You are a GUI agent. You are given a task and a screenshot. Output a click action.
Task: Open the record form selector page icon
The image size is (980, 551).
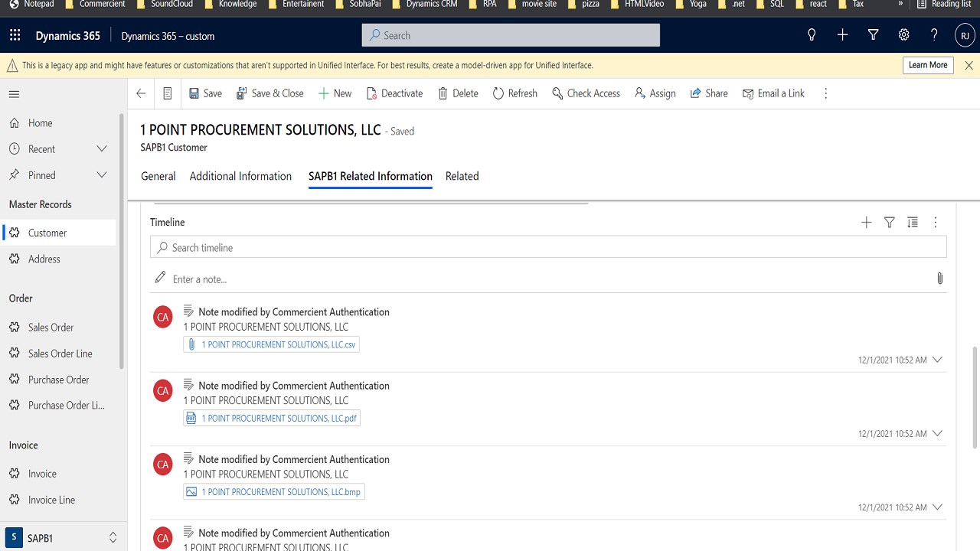(168, 93)
